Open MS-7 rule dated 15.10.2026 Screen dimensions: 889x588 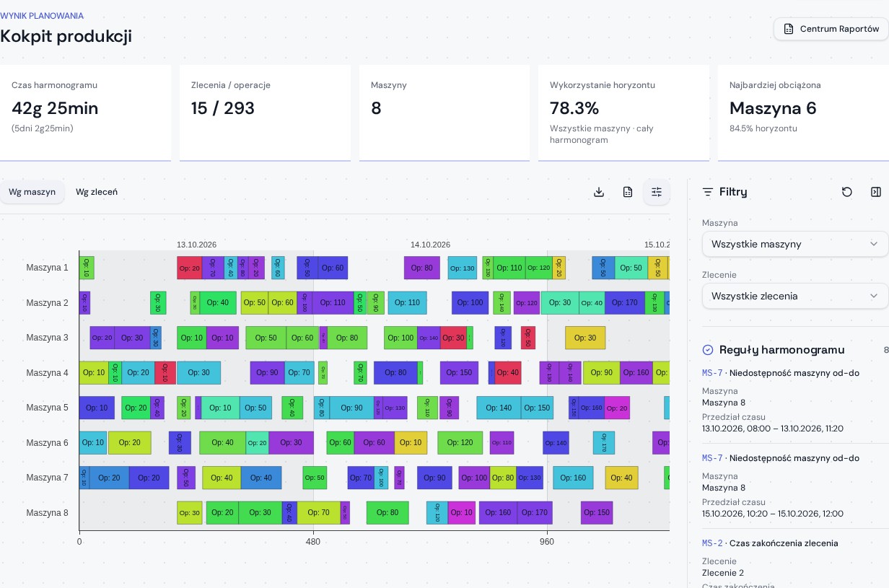point(795,486)
